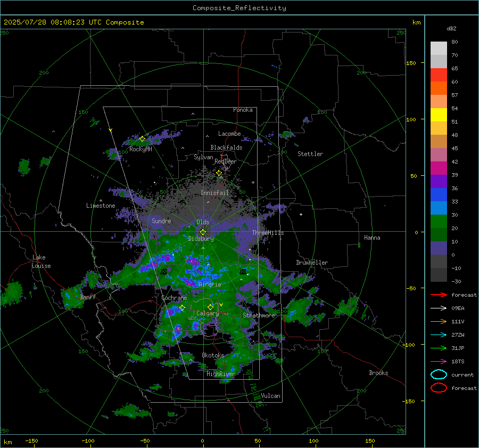
Task: Select the yellow diamond marker above Calgary label
Action: [x=210, y=307]
